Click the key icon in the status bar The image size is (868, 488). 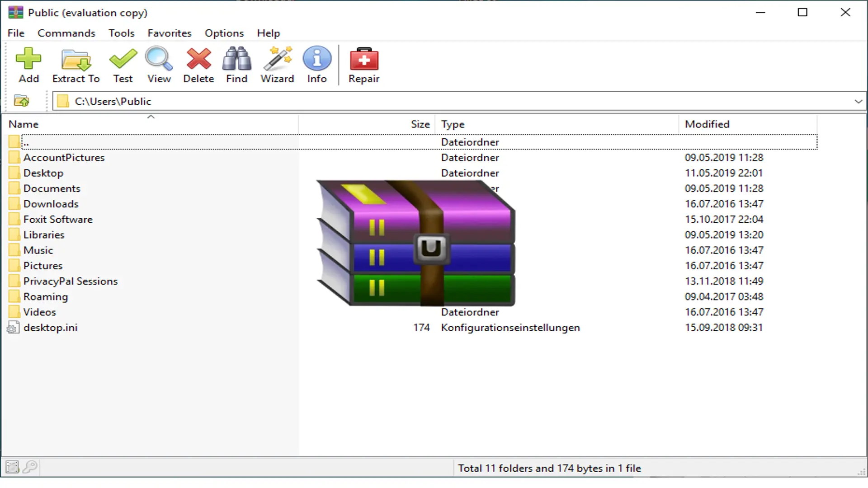coord(30,467)
